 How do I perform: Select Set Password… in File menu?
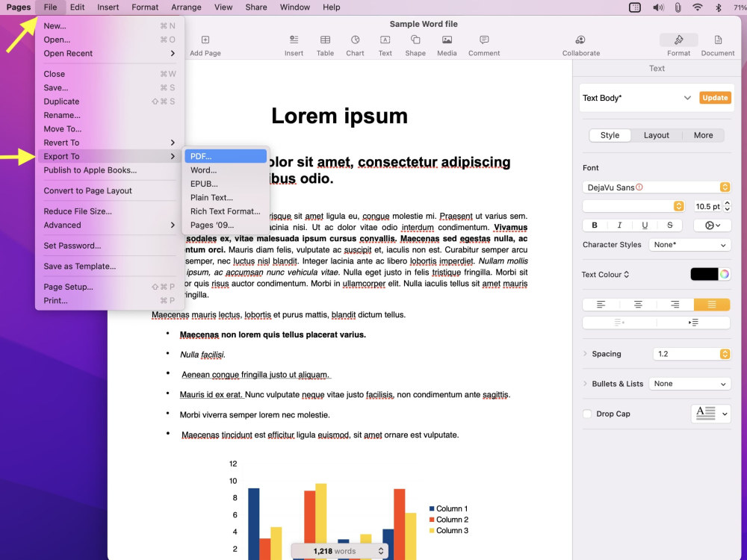110,246
